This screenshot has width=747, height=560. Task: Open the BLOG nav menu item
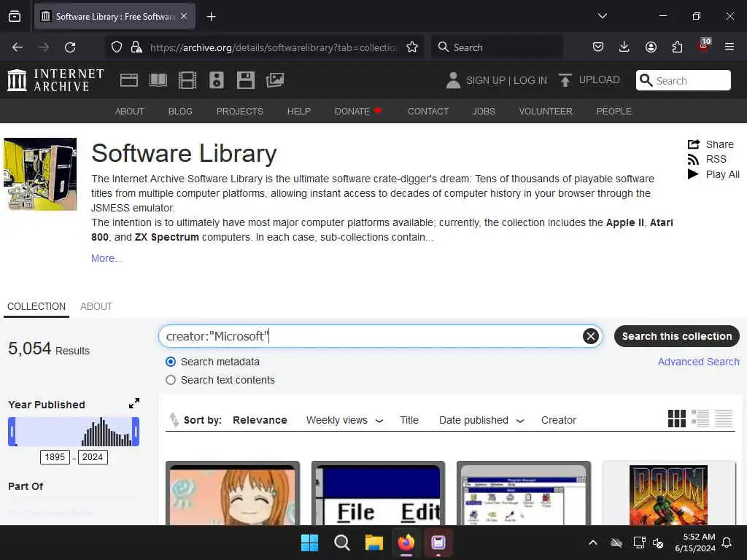(x=180, y=112)
